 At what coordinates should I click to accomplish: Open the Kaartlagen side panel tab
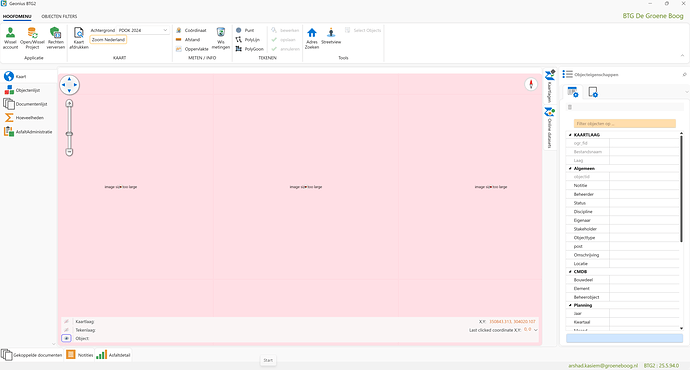[x=550, y=86]
